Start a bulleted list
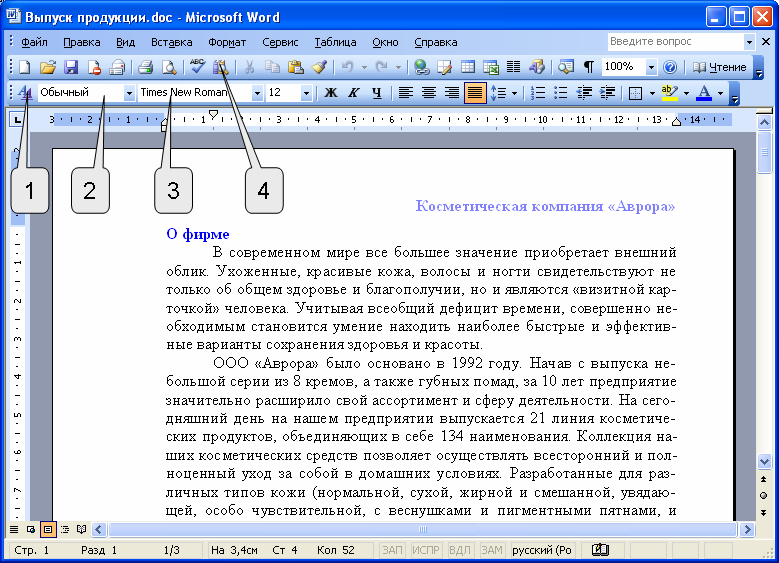 pyautogui.click(x=560, y=92)
